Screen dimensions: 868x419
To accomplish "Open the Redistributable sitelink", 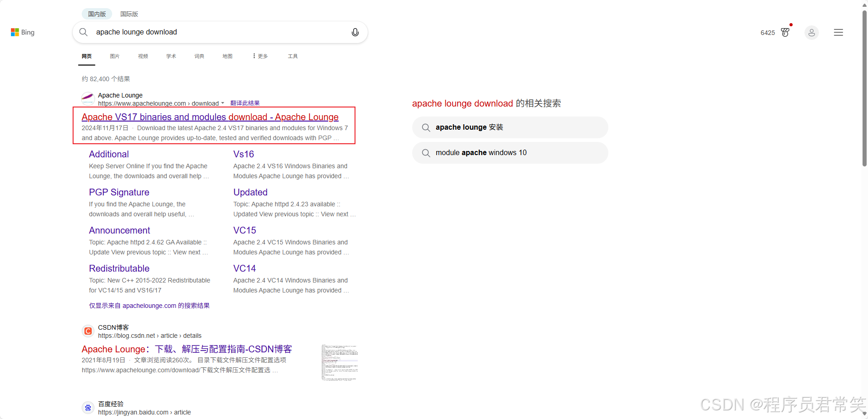I will [119, 268].
